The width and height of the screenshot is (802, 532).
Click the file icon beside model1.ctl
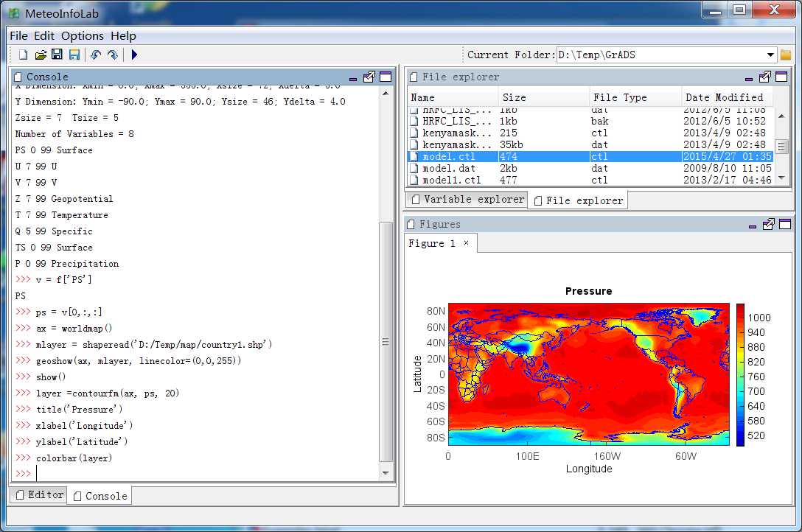[x=414, y=180]
